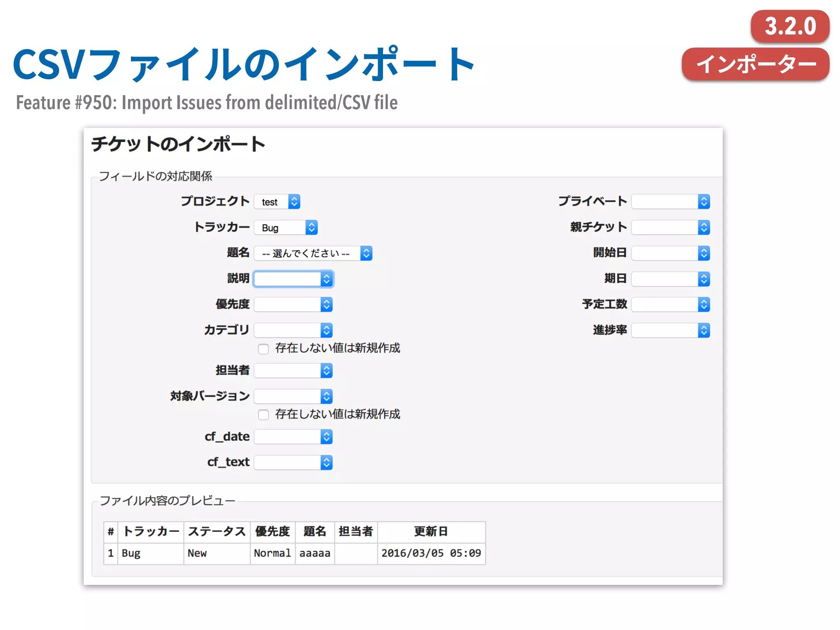Click the aaaaa cell in preview table

tap(315, 553)
